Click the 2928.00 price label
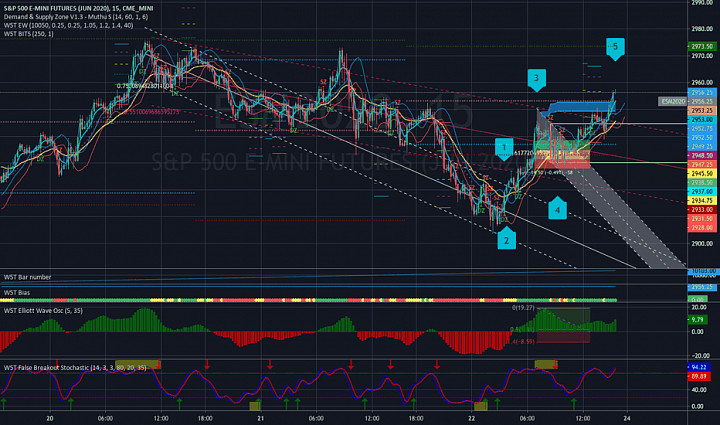Screen dimensions: 720x425 click(x=702, y=227)
